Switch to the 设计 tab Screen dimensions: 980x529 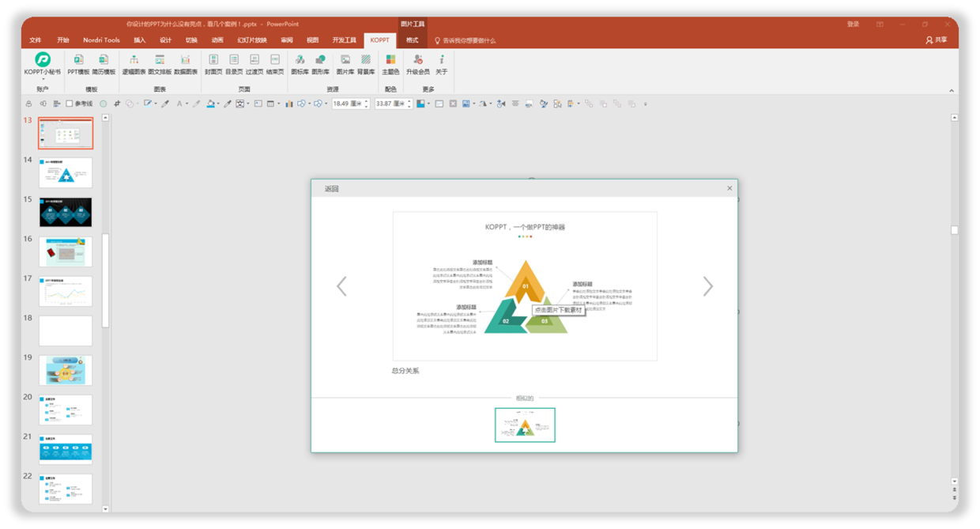[165, 40]
